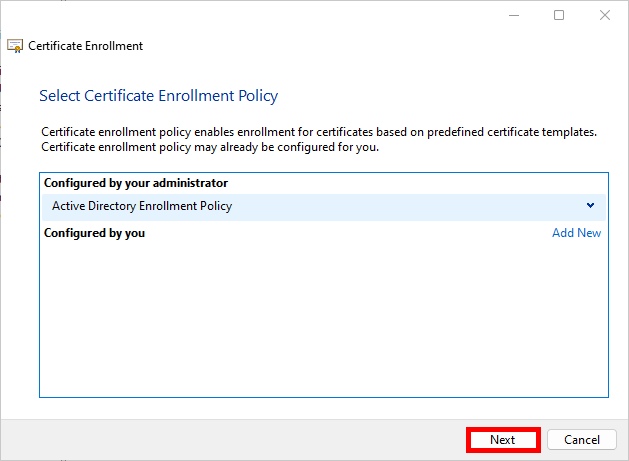The height and width of the screenshot is (461, 629).
Task: Open the Add New policy link
Action: tap(576, 233)
